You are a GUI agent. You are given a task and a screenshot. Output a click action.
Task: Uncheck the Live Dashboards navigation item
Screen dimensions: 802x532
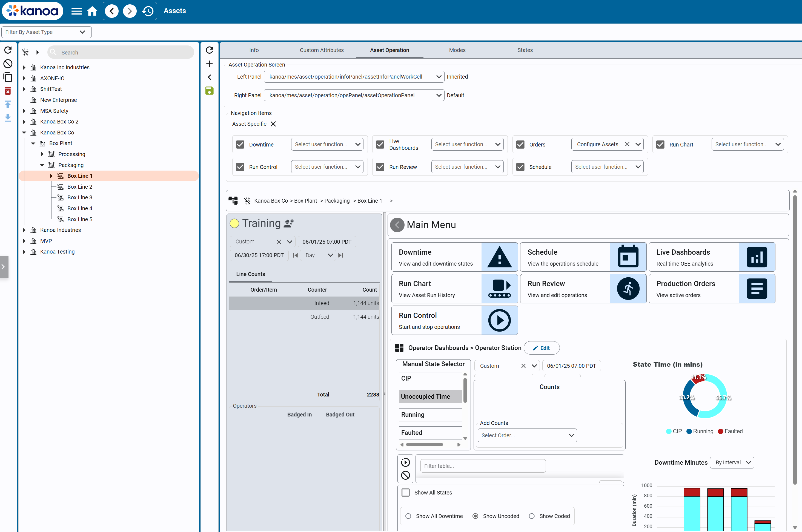click(x=380, y=145)
